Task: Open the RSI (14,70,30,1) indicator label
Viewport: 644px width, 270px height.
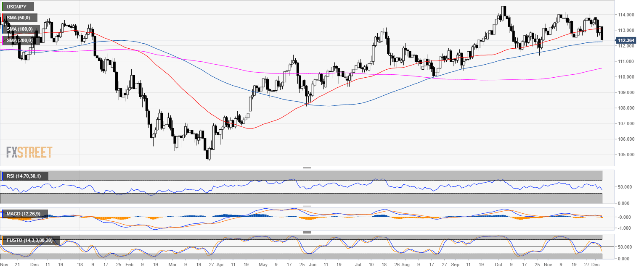Action: click(24, 176)
